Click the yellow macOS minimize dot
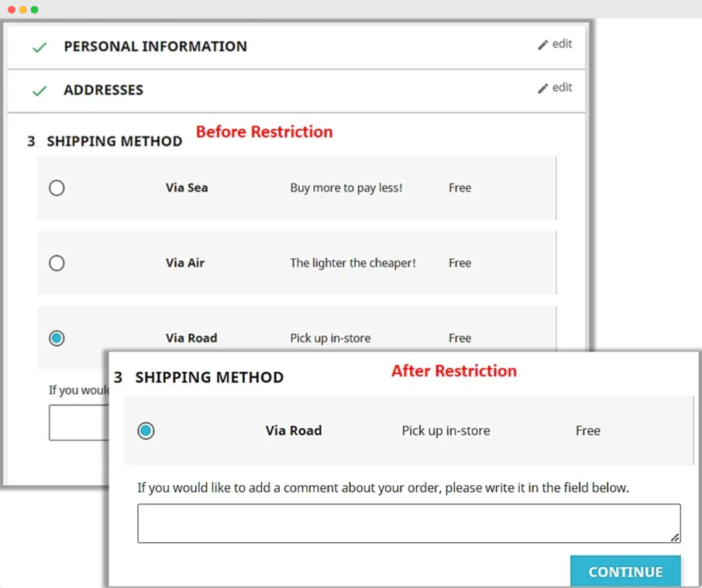The width and height of the screenshot is (702, 588). (23, 10)
